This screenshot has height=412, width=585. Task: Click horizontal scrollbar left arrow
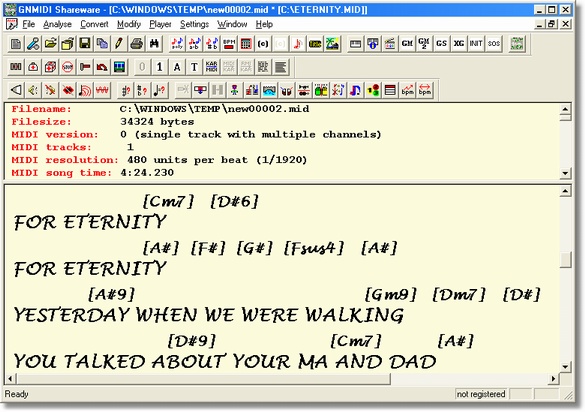point(10,379)
